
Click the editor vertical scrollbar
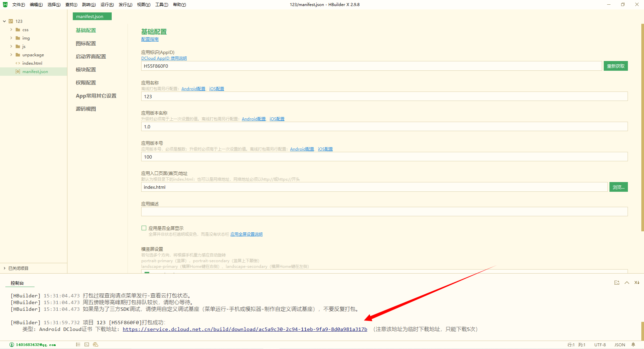(642, 127)
